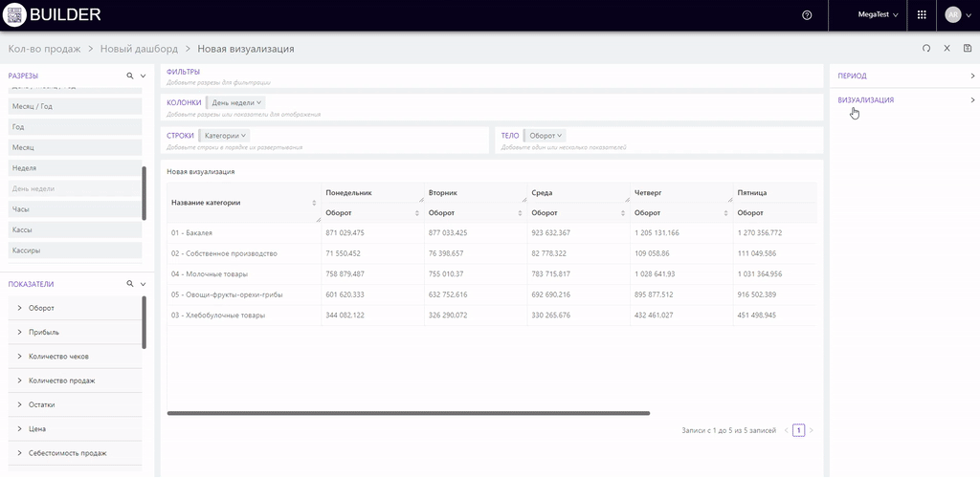Open the help question mark icon
980x479 pixels.
coord(807,15)
